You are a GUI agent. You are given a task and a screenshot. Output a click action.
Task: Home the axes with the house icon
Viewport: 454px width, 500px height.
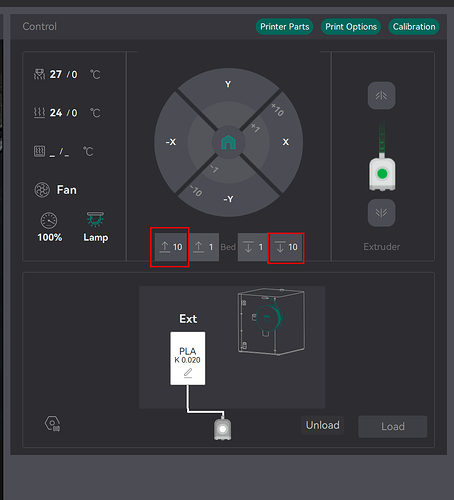[228, 142]
